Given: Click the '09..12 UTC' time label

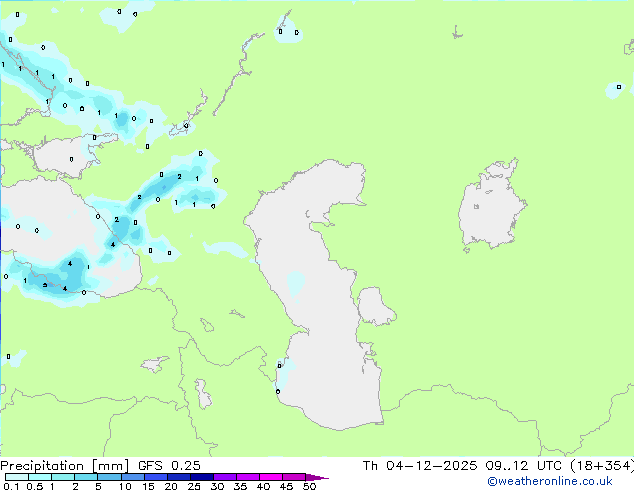Looking at the screenshot, I should click(x=524, y=466).
